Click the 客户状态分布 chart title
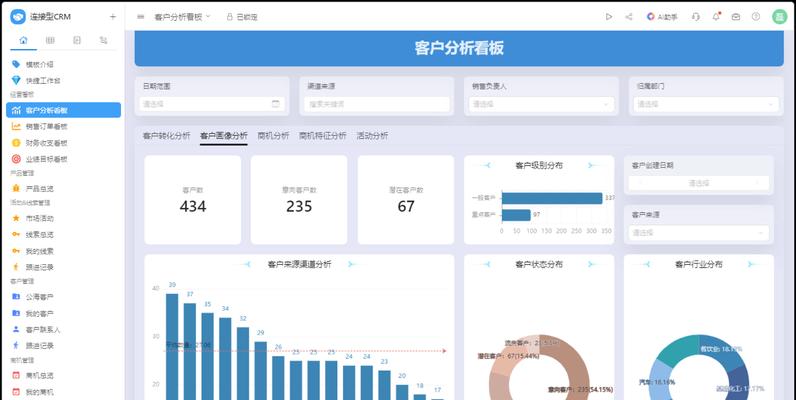 pyautogui.click(x=539, y=264)
